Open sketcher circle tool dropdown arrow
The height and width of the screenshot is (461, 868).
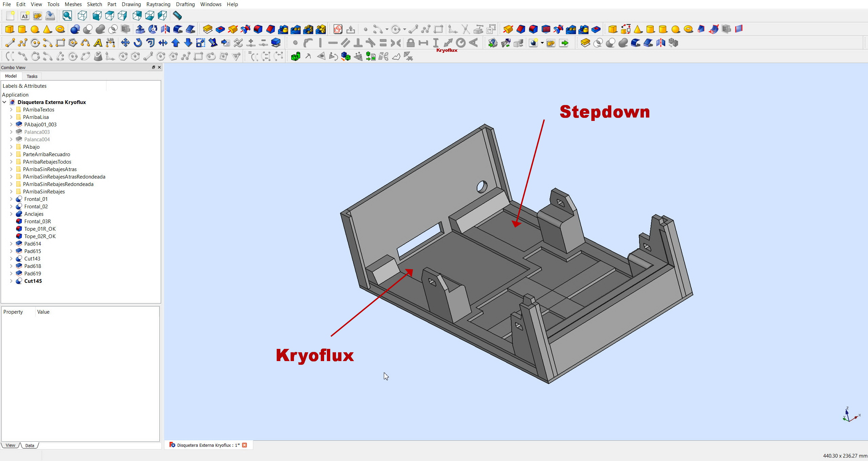tap(404, 29)
